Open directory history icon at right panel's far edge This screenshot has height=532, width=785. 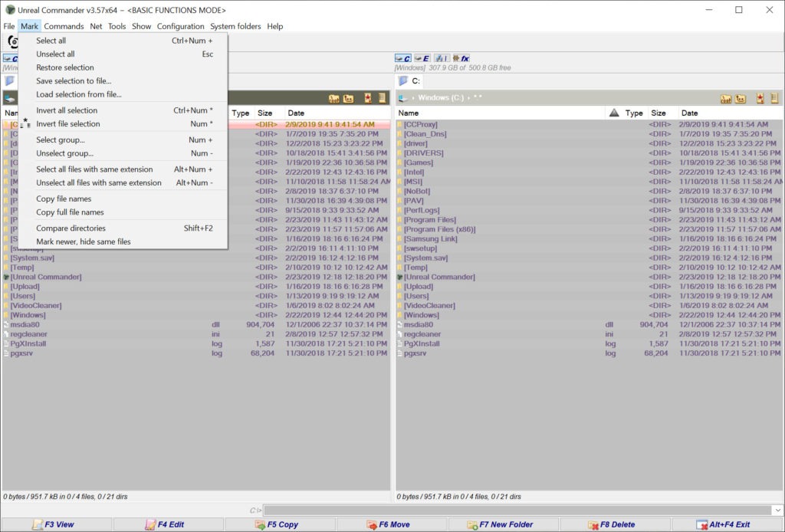(x=776, y=98)
